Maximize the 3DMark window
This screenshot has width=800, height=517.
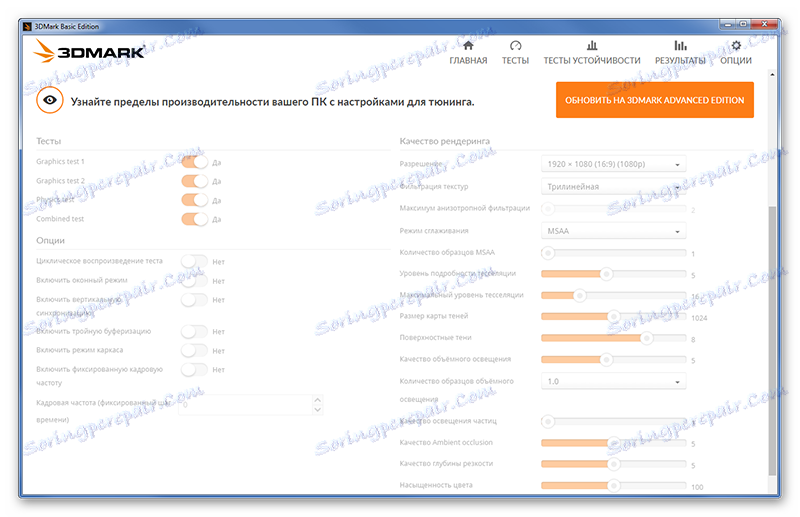743,24
